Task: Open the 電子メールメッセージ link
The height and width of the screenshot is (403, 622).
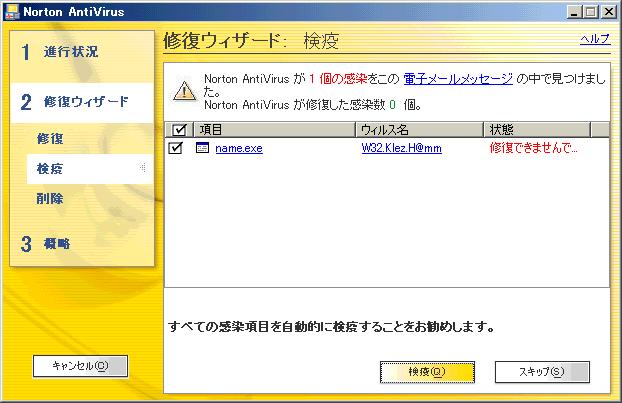Action: (x=458, y=79)
